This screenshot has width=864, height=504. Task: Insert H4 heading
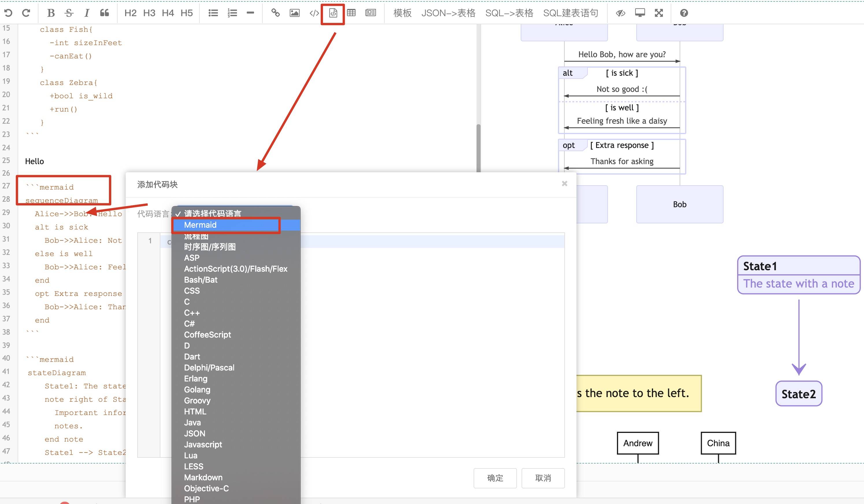tap(168, 13)
